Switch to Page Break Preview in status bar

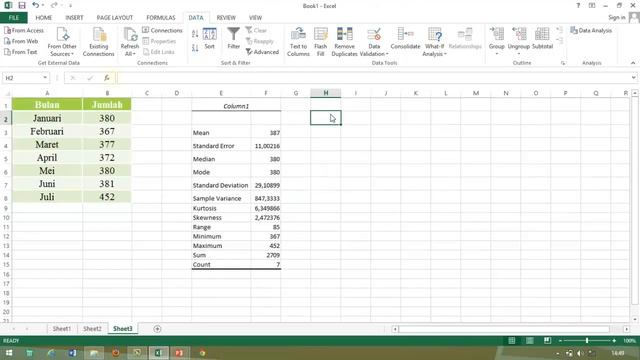coord(547,340)
